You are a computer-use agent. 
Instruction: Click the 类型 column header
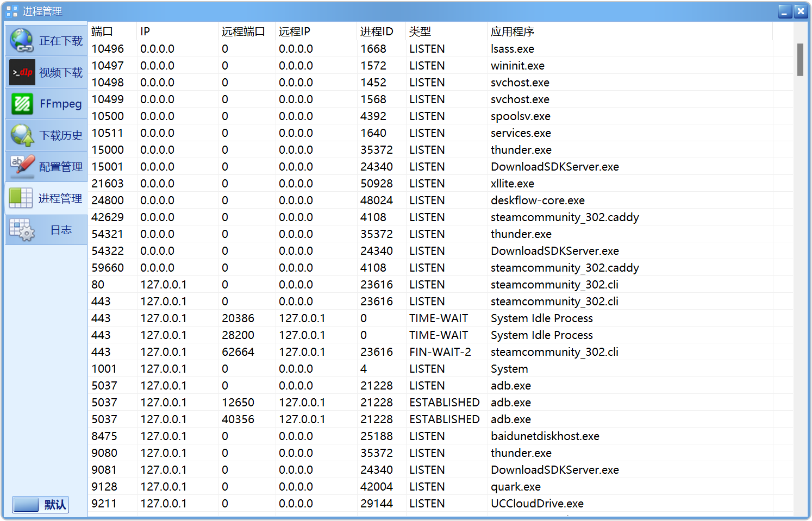[447, 32]
